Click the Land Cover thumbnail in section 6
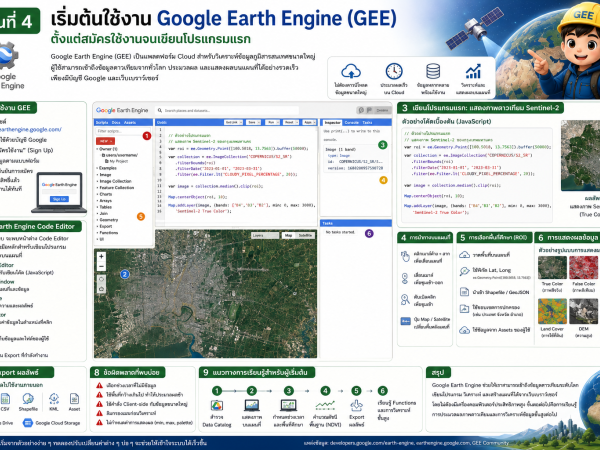The image size is (600, 450). (x=552, y=311)
